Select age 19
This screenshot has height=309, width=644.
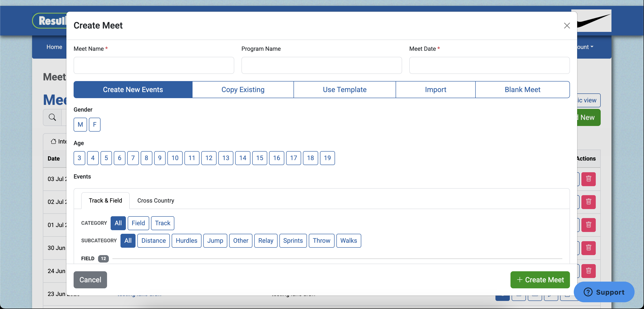327,158
